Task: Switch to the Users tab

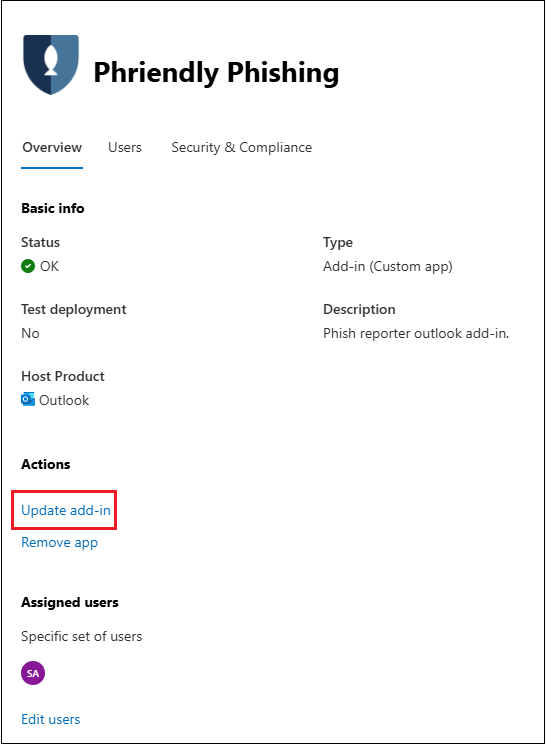Action: (125, 148)
